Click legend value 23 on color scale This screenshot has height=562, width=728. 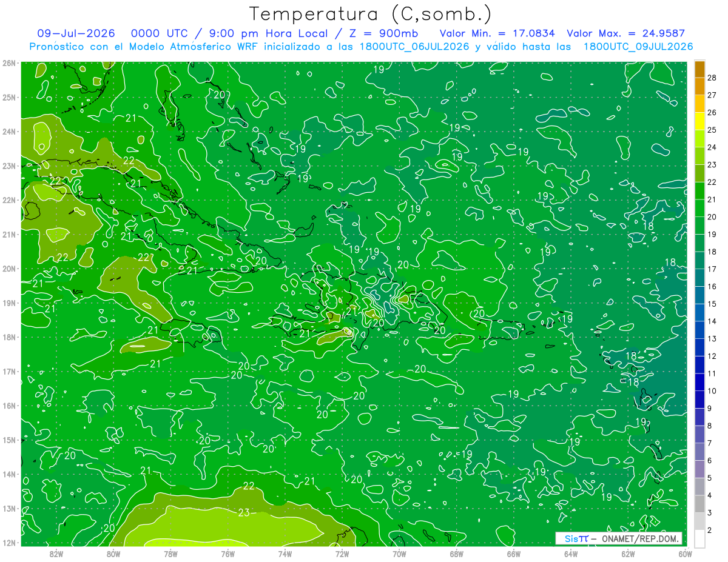(712, 164)
